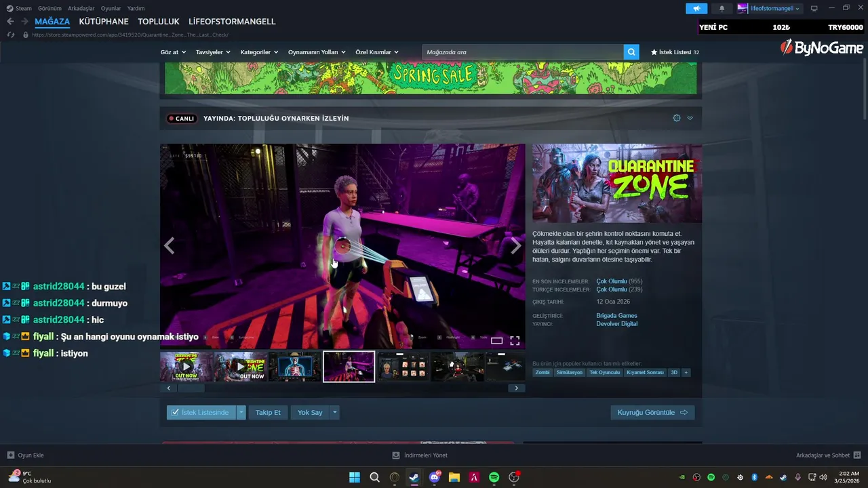868x488 pixels.
Task: Open the Oyunlar menu
Action: [111, 8]
